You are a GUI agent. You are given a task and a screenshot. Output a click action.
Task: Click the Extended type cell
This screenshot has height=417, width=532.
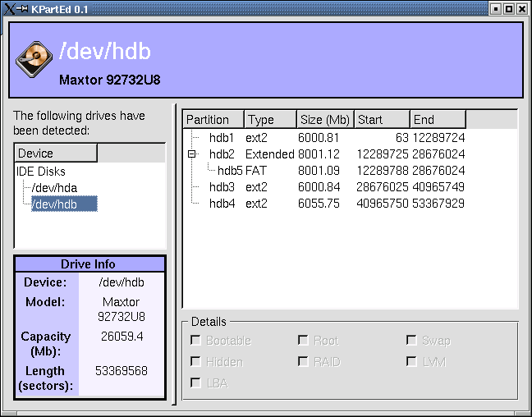pyautogui.click(x=270, y=154)
